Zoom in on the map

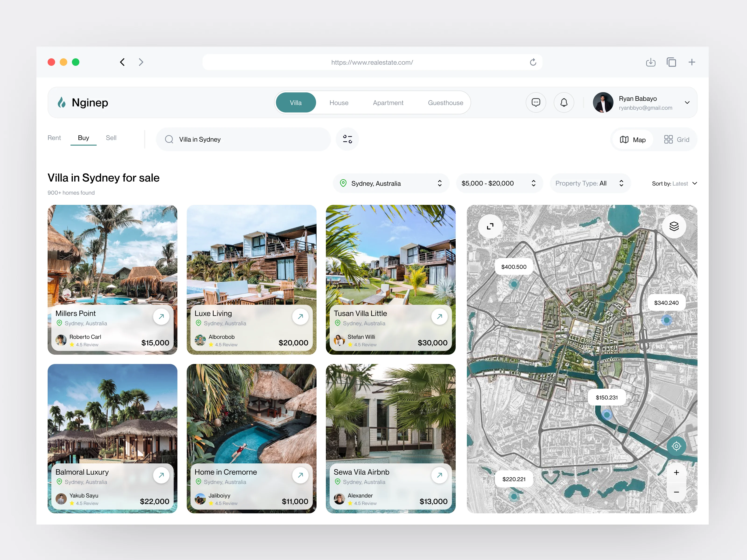click(x=676, y=472)
